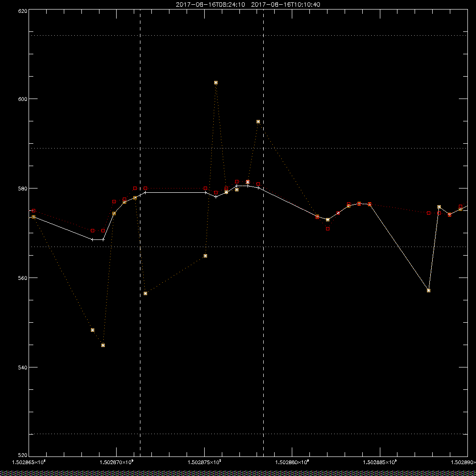Click the bottom horizontal dotted line near 525
The image size is (476, 476).
[248, 434]
